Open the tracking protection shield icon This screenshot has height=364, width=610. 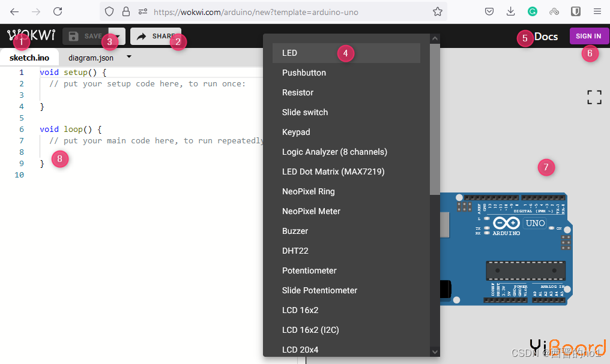click(109, 11)
